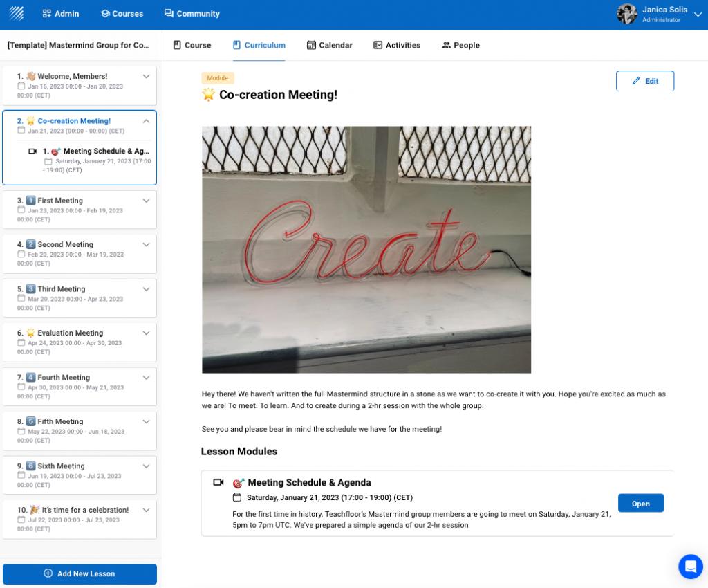708x588 pixels.
Task: Click the pencil icon on Edit button
Action: pos(636,81)
